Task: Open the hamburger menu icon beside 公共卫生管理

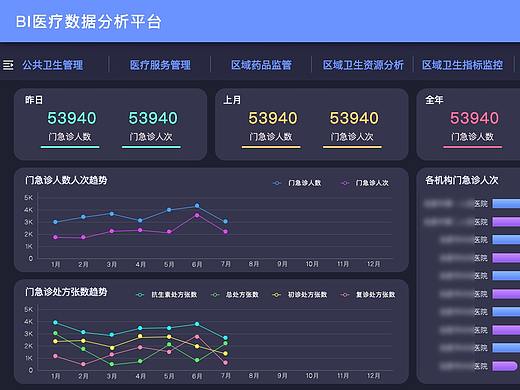Action: click(8, 65)
